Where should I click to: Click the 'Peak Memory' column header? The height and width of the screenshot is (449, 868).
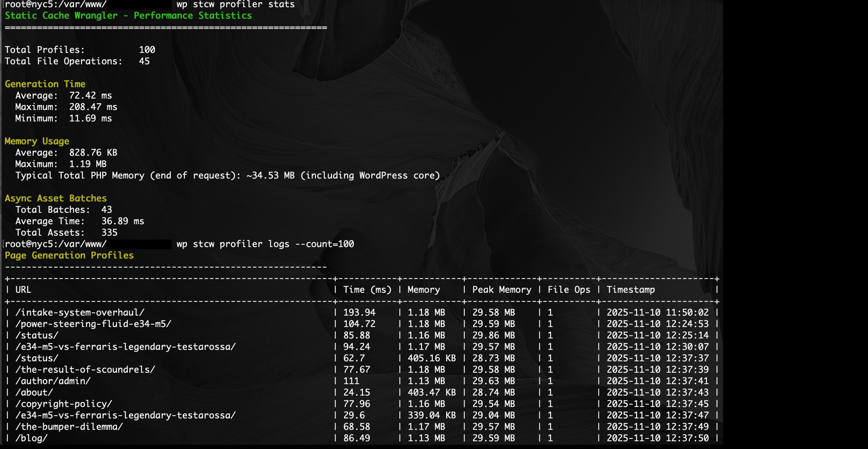point(501,290)
